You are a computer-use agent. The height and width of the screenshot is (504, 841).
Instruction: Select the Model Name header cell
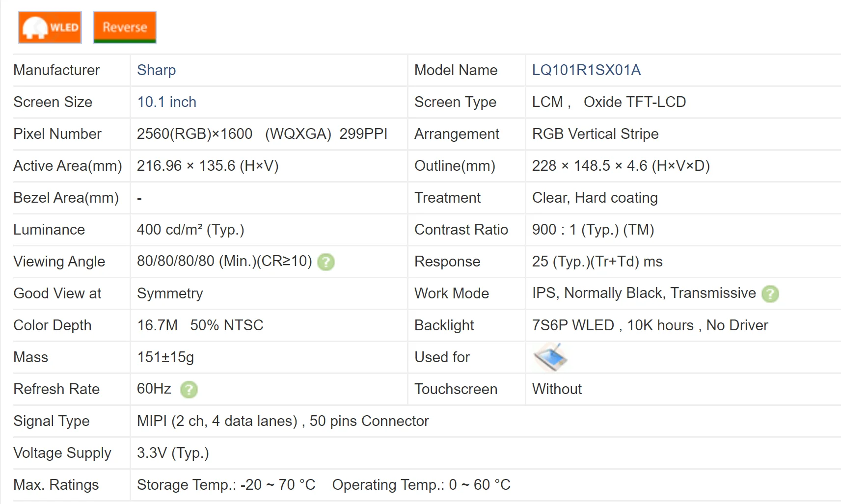pos(456,70)
